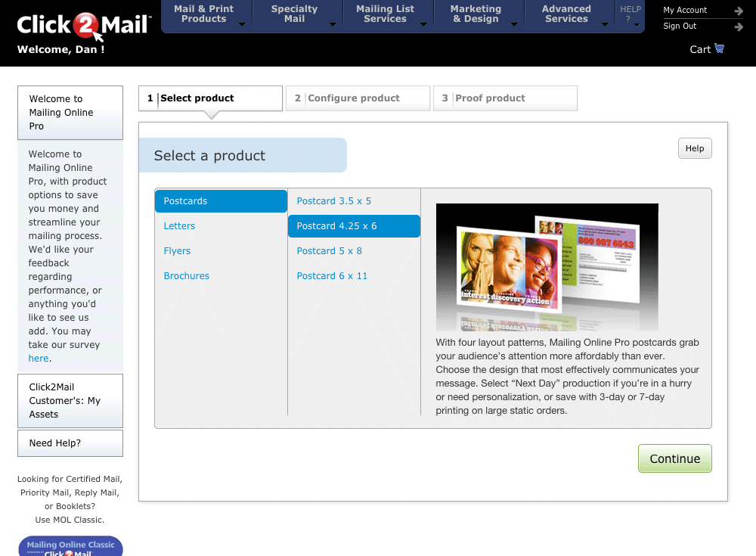
Task: Open the survey via the here link
Action: coord(39,358)
